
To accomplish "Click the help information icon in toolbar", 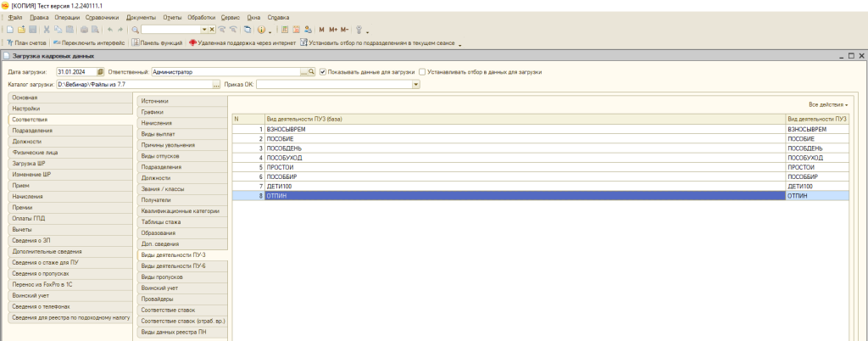I will (261, 29).
